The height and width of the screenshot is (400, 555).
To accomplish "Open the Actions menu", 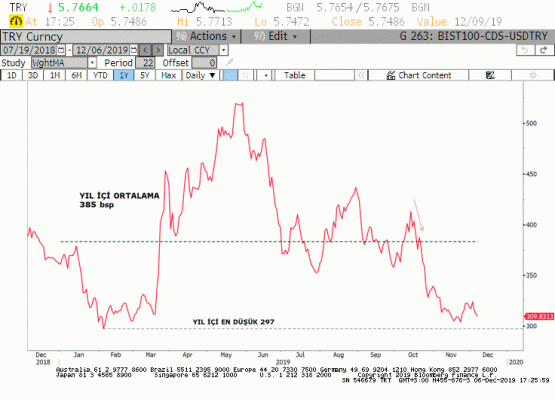I will [x=206, y=36].
